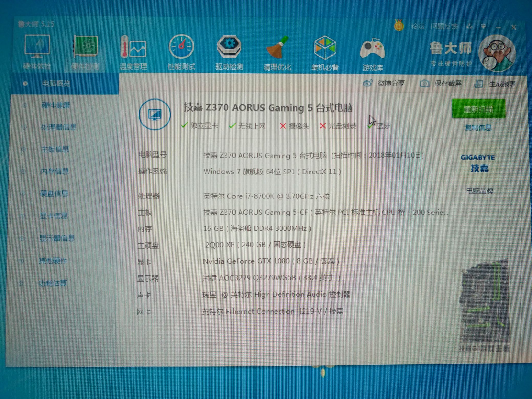532x399 pixels.
Task: Open 装机必备 essential software
Action: [325, 53]
